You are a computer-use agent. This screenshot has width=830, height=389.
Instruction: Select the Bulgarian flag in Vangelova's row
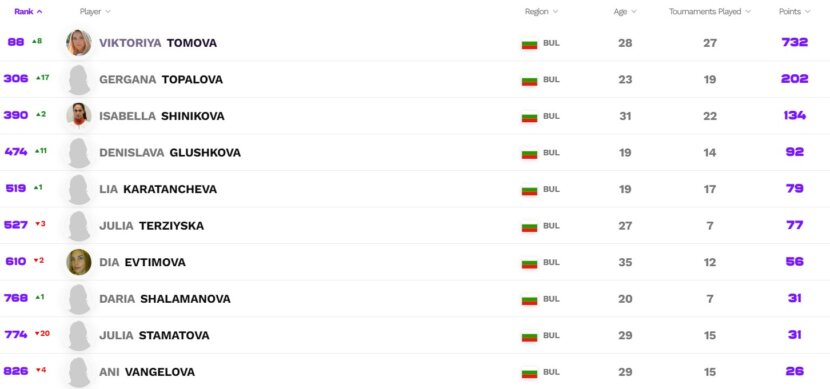point(529,373)
